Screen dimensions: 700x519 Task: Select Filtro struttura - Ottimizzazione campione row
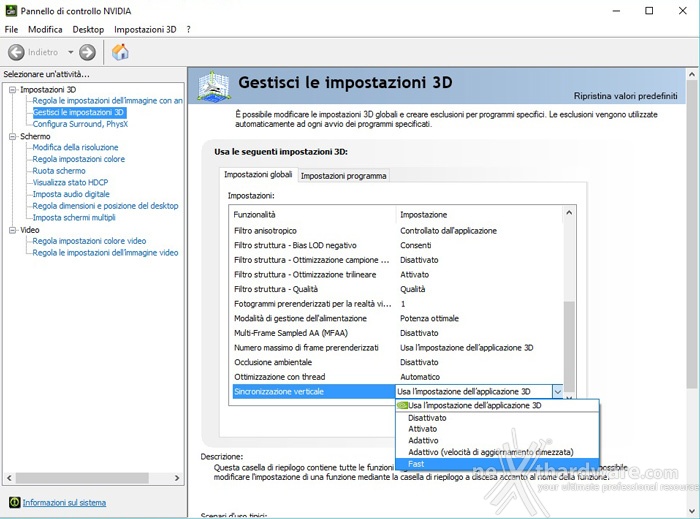click(396, 260)
